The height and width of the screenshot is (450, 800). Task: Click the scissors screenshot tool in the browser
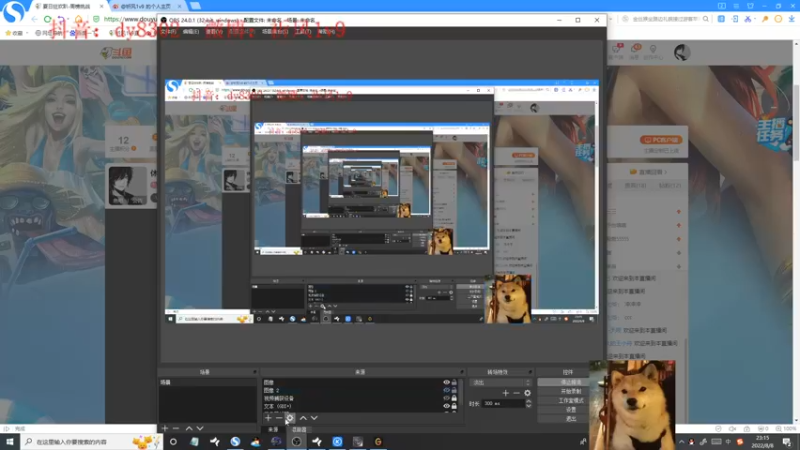click(747, 19)
